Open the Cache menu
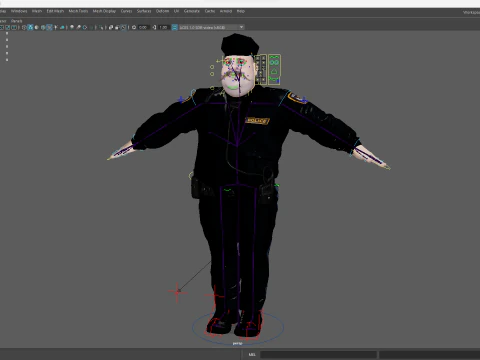The image size is (480, 360). click(210, 11)
